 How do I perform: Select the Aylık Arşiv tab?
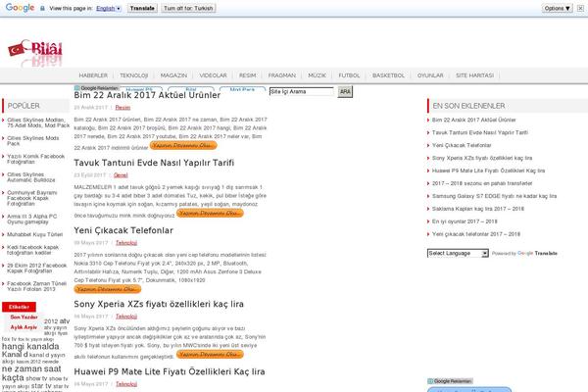[x=24, y=327]
